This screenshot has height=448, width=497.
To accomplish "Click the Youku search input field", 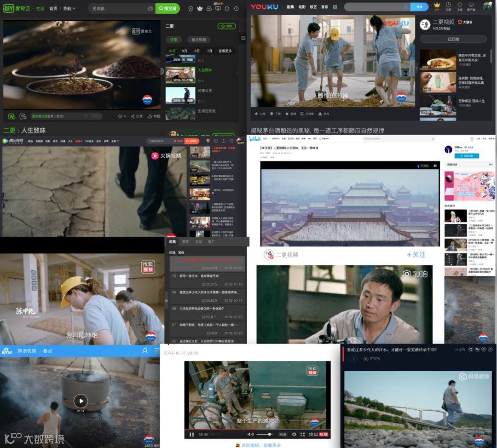I will tap(377, 6).
